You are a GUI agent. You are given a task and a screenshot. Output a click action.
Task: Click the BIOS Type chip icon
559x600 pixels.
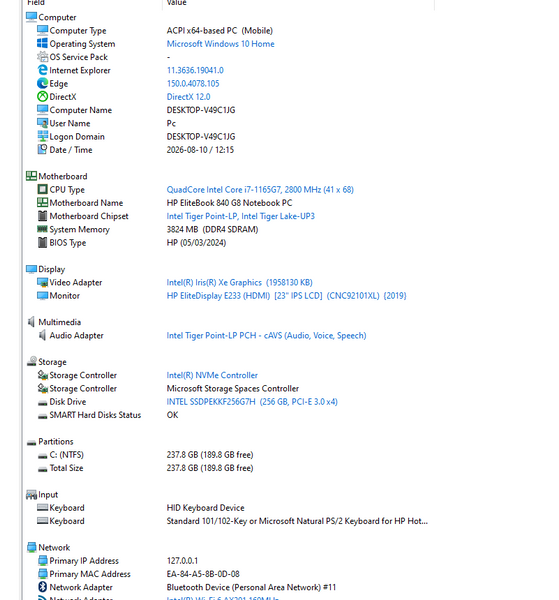(x=42, y=242)
